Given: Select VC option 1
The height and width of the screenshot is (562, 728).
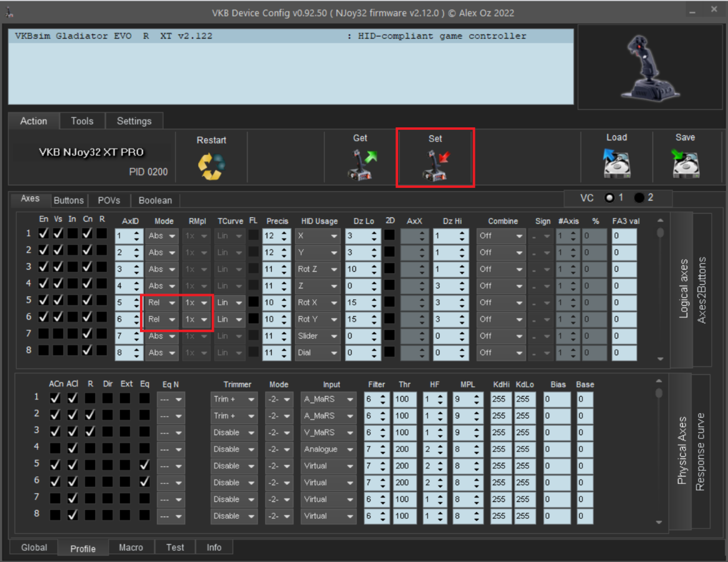Looking at the screenshot, I should pyautogui.click(x=610, y=198).
